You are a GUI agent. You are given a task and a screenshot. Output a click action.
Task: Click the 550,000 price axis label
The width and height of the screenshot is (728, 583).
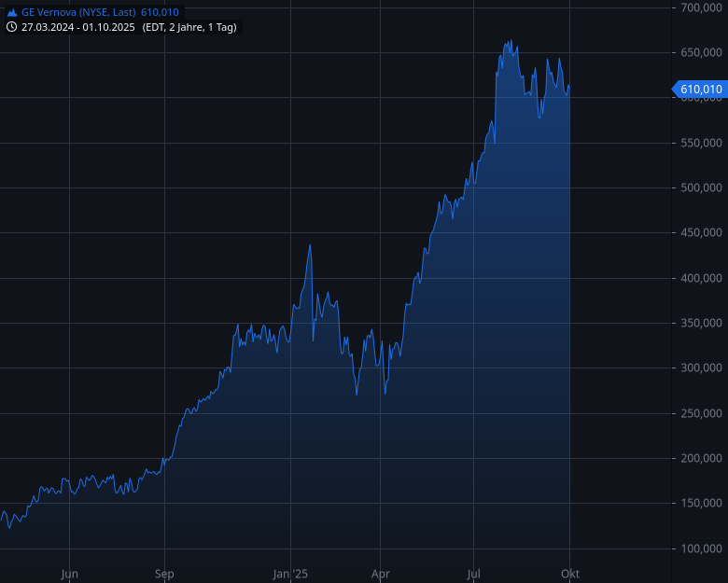click(x=699, y=143)
